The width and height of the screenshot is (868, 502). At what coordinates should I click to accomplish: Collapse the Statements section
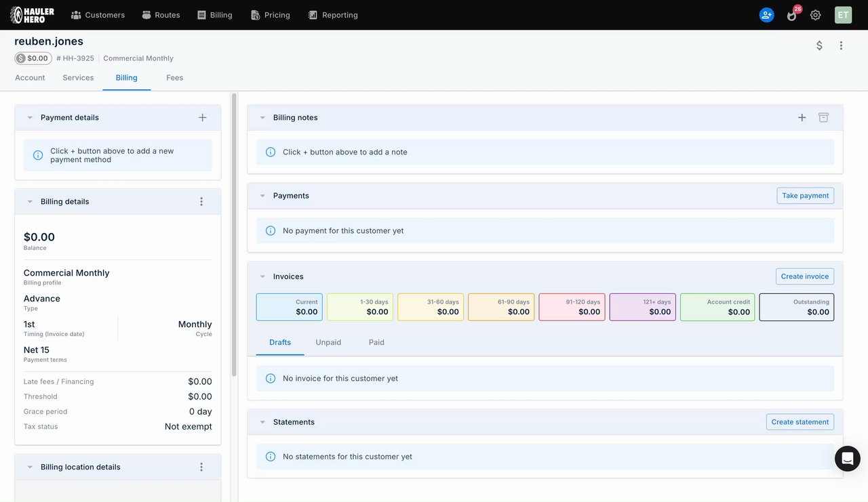(262, 422)
